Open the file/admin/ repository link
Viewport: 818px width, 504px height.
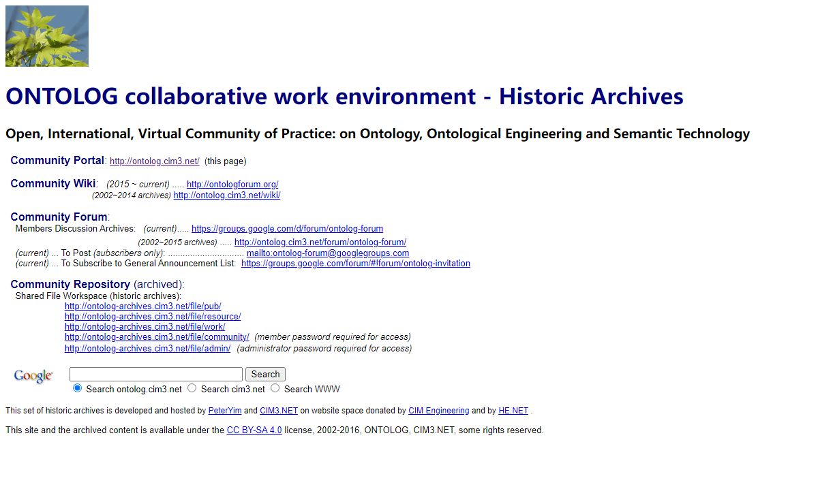pos(148,349)
